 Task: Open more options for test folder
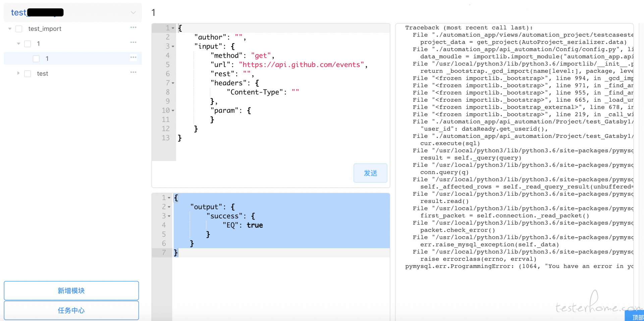point(133,72)
